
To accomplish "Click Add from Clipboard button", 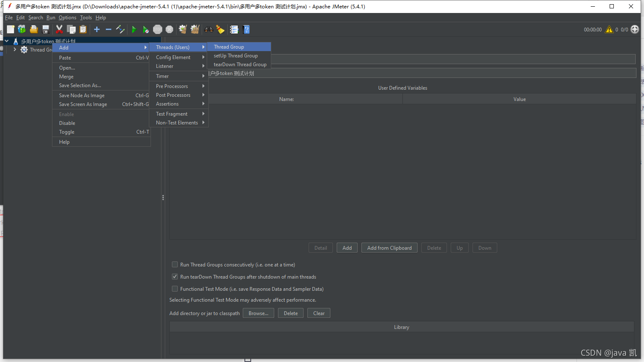I will (x=390, y=248).
